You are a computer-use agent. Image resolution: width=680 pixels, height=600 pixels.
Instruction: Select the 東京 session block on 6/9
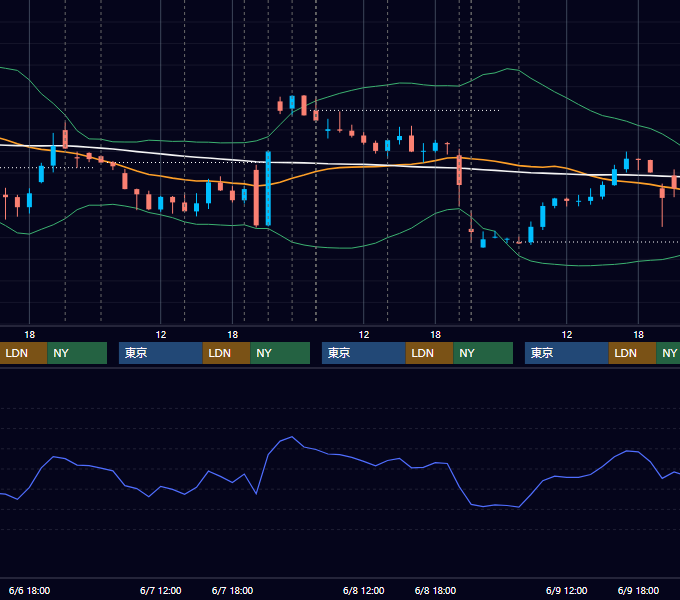[x=566, y=353]
